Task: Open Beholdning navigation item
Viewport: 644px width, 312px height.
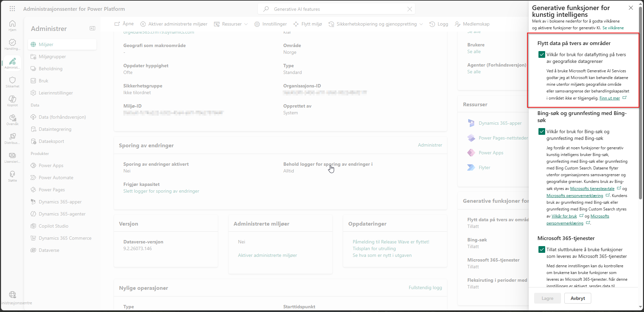Action: 62,69
